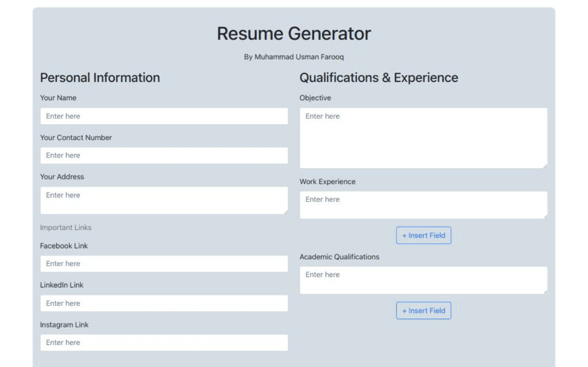
Task: Click the Academic Qualifications resize grip
Action: point(545,292)
